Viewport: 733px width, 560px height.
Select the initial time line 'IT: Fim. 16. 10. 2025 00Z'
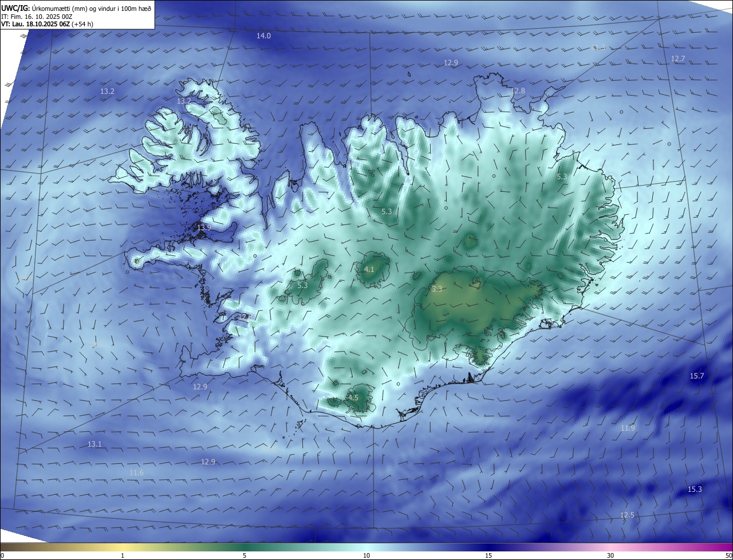[x=37, y=16]
